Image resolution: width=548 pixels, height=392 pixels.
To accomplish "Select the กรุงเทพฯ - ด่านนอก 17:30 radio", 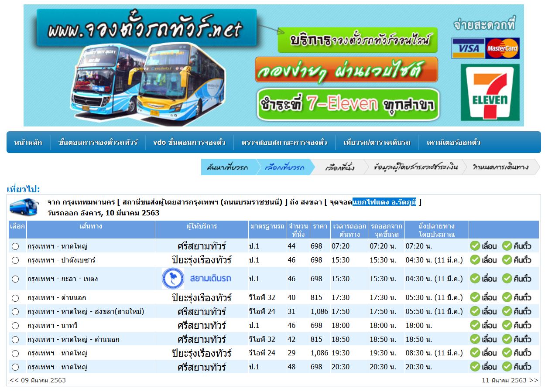I will tap(15, 298).
